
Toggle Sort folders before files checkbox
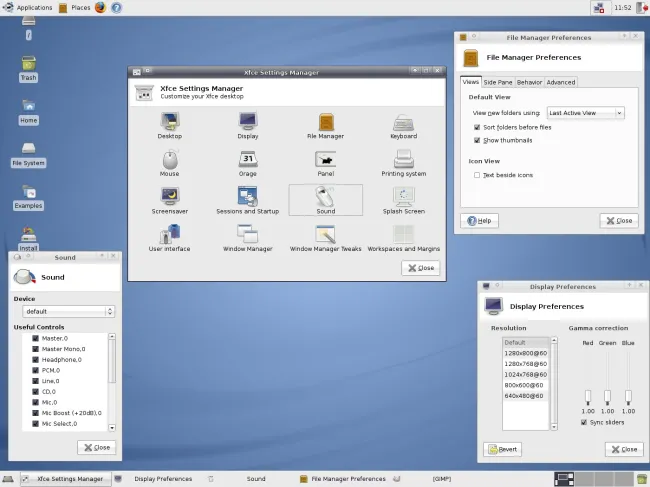click(x=477, y=127)
